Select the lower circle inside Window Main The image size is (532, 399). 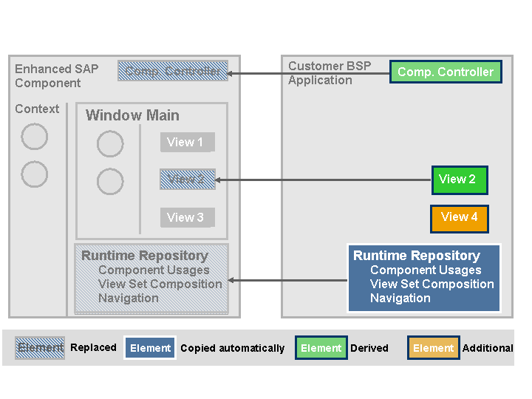[x=110, y=181]
